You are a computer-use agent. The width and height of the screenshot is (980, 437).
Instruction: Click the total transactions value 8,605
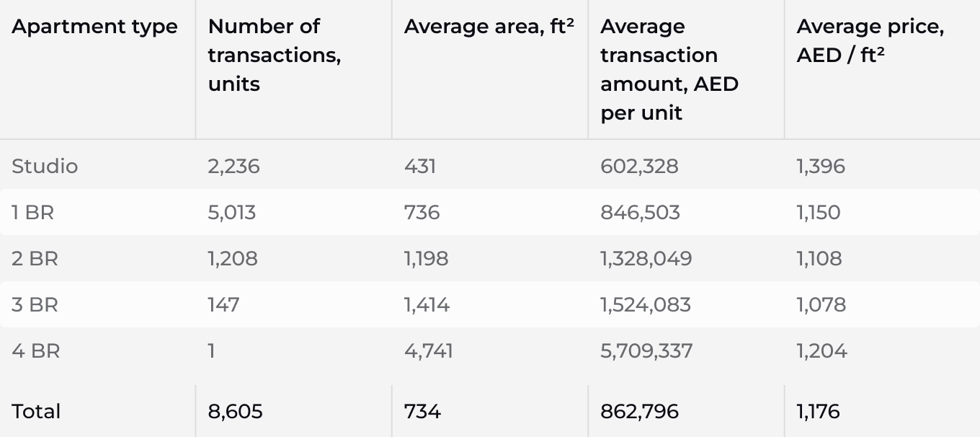235,412
